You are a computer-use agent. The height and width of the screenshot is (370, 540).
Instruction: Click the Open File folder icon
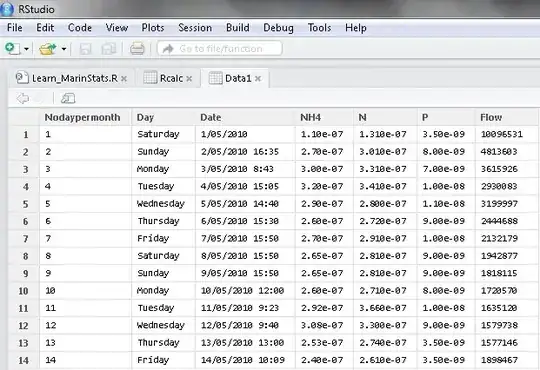(48, 49)
